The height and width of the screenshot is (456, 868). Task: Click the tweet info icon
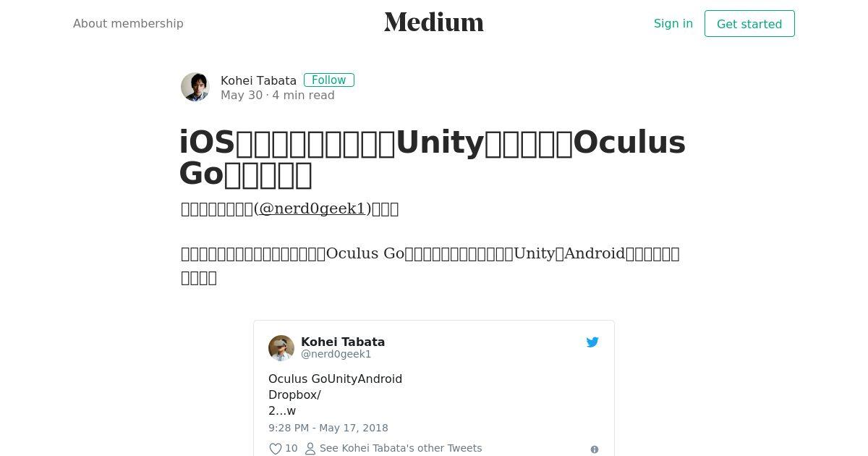click(595, 449)
